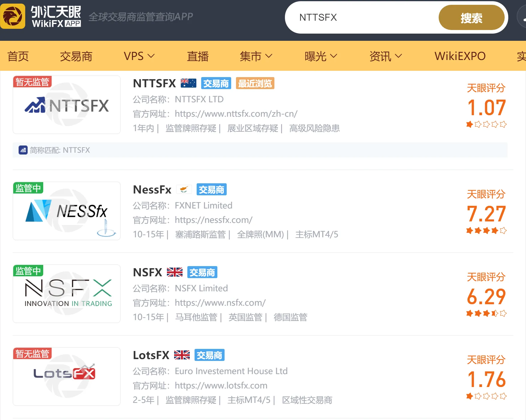Click the Australian flag beside NTTSFX
The image size is (526, 420).
188,83
